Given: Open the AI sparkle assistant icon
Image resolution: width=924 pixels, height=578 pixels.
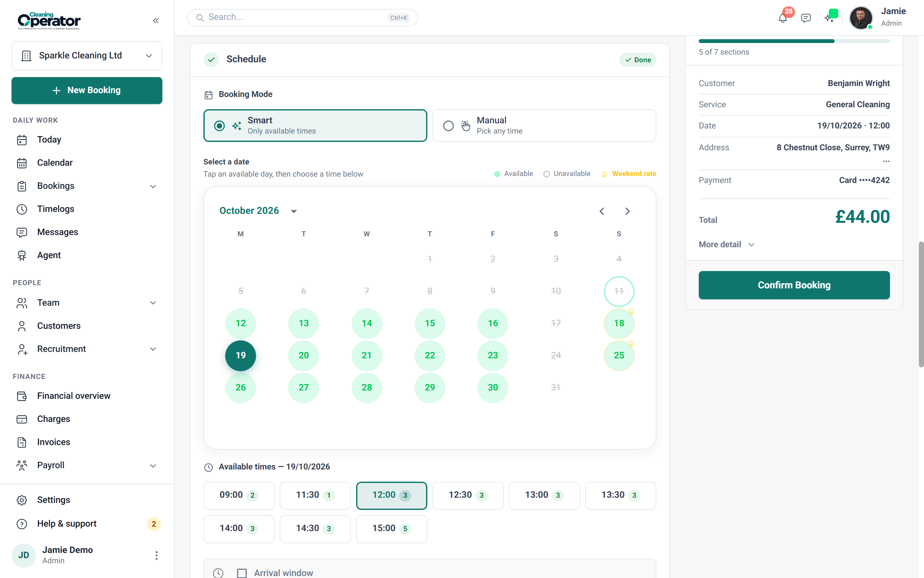Looking at the screenshot, I should tap(828, 18).
